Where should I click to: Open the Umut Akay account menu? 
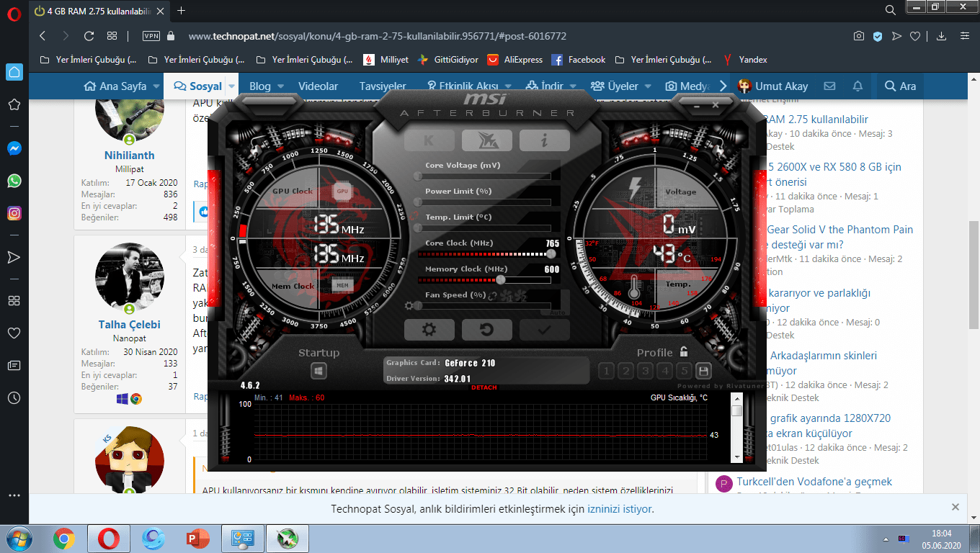coord(772,86)
